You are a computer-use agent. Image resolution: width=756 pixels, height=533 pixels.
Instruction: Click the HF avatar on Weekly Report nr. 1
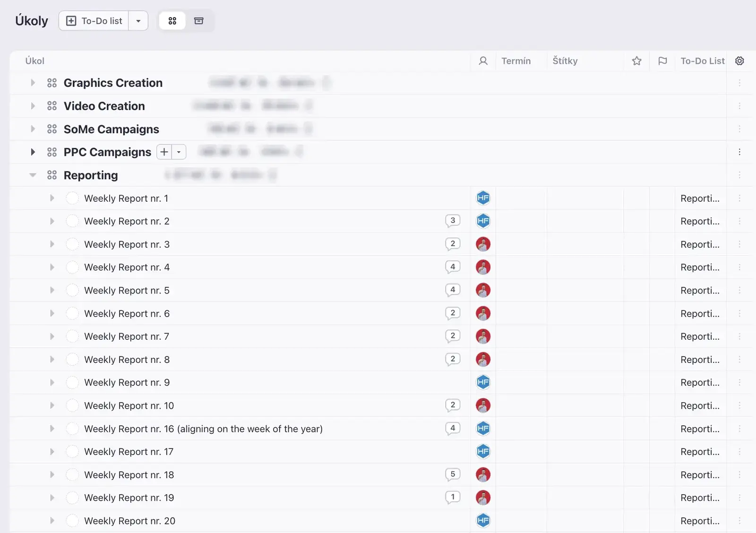tap(483, 198)
